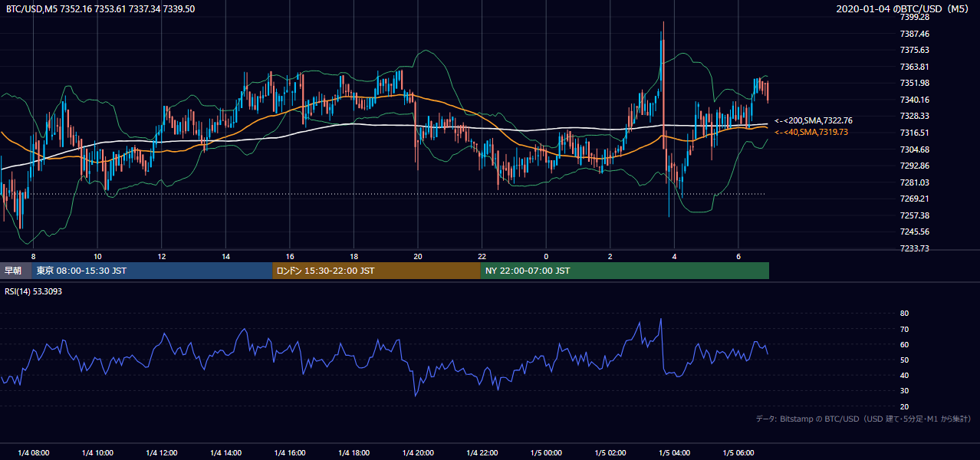Click RSI axis level 60

[x=905, y=344]
